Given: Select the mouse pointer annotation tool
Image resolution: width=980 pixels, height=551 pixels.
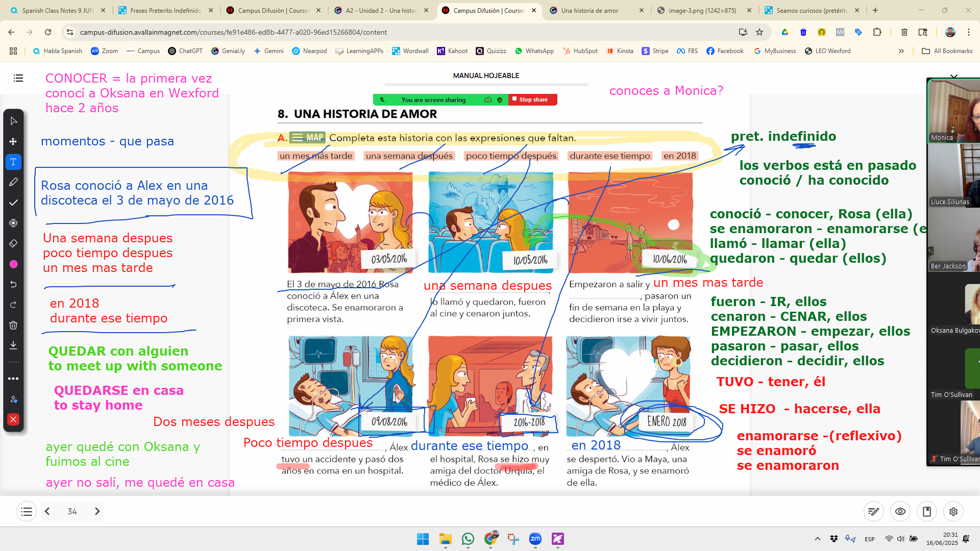Looking at the screenshot, I should pos(14,121).
